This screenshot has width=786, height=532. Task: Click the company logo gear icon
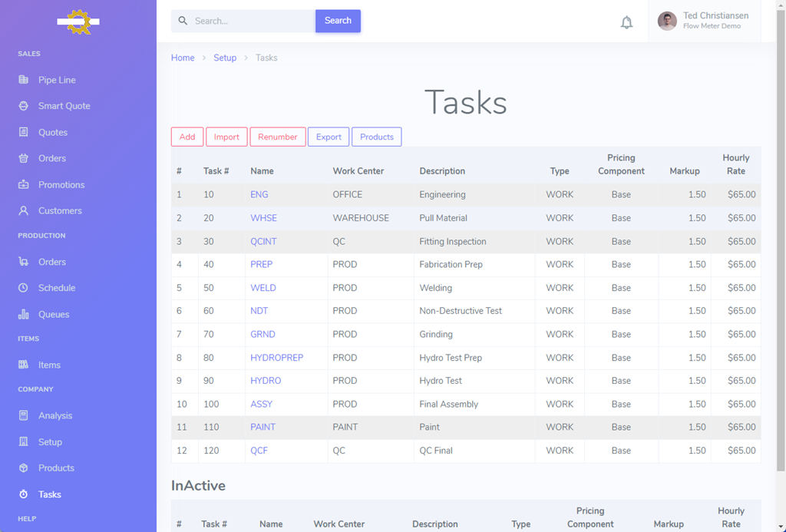point(78,21)
